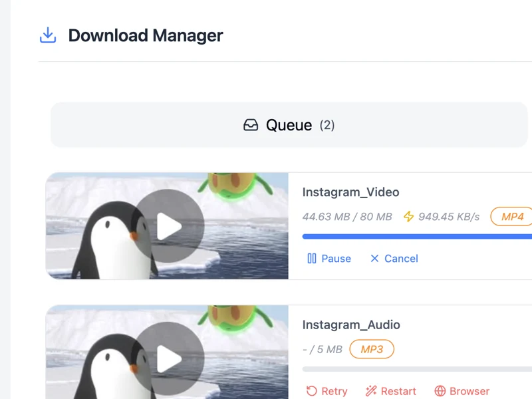This screenshot has width=532, height=399.
Task: Click the Download Manager download icon
Action: (x=48, y=35)
